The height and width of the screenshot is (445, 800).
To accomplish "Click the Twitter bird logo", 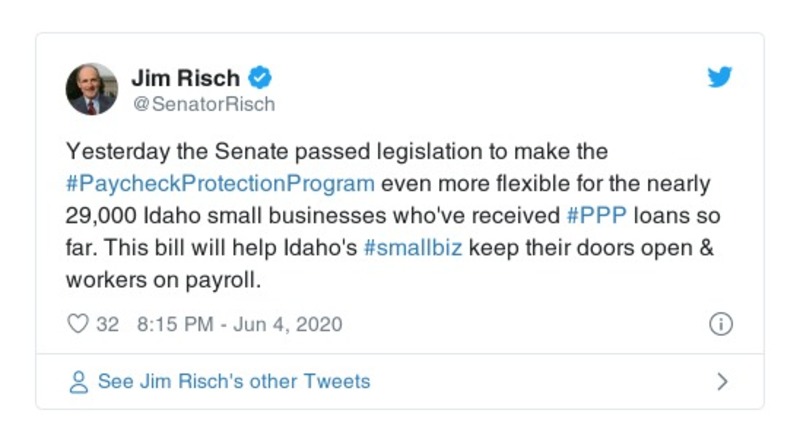I will point(720,78).
